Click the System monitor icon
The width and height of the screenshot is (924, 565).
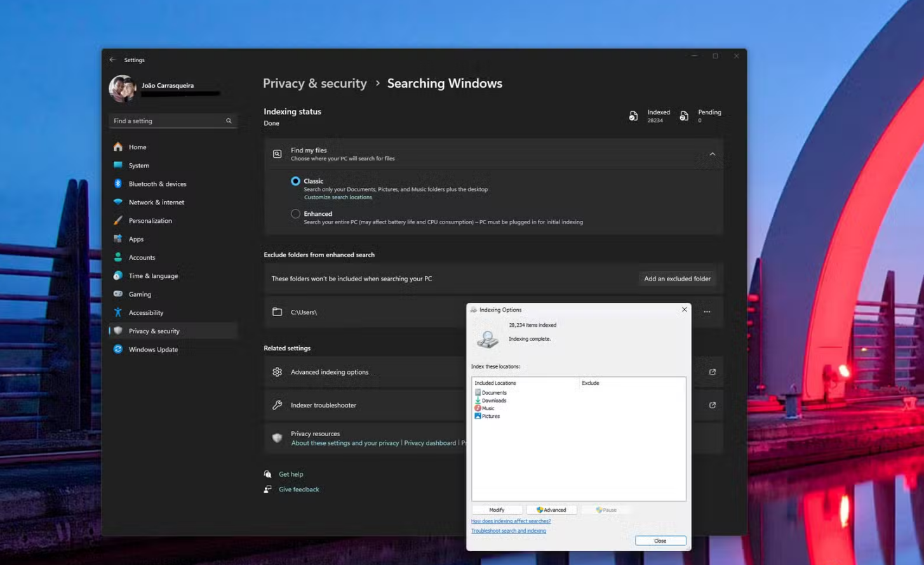[118, 165]
